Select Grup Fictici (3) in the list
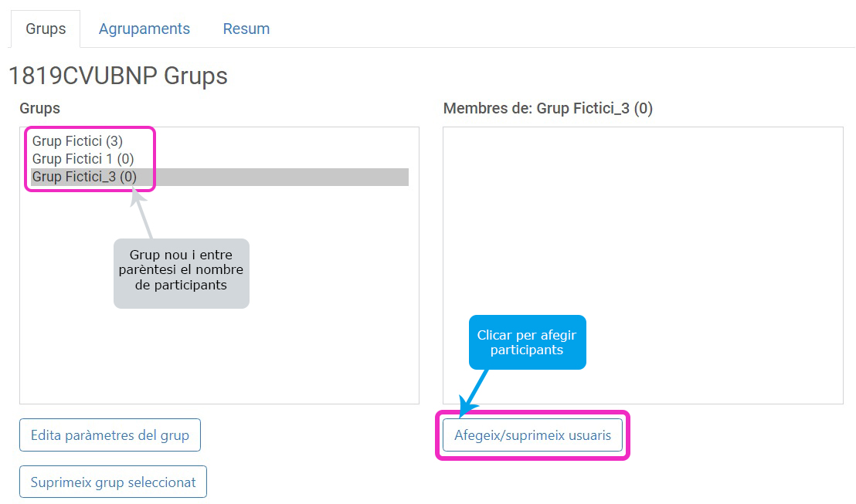 (77, 141)
